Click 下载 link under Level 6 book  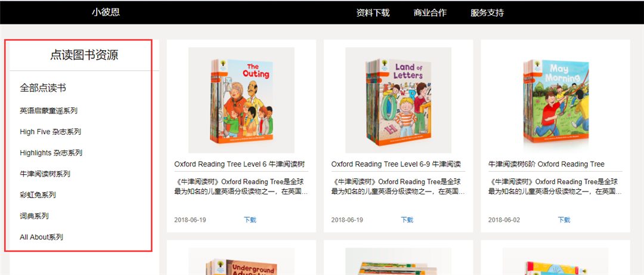click(x=250, y=220)
